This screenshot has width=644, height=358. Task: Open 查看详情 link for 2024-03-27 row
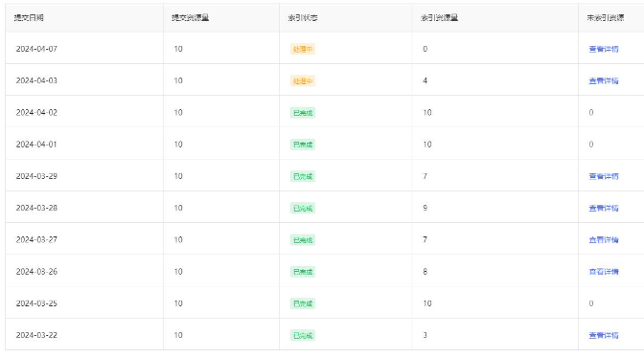(604, 240)
